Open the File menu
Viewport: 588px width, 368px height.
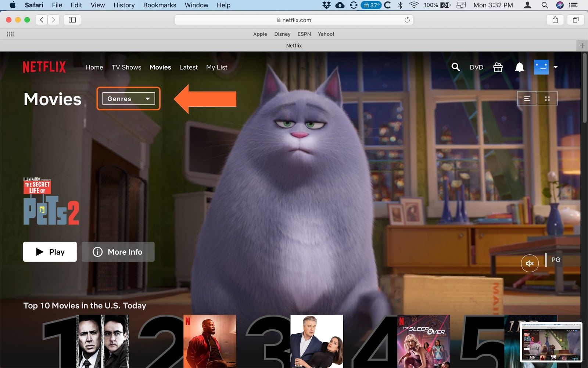click(57, 5)
